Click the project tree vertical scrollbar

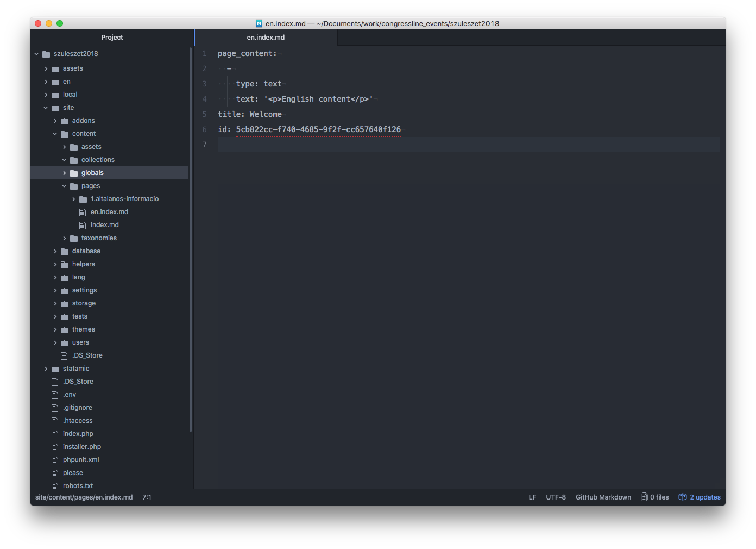click(191, 239)
